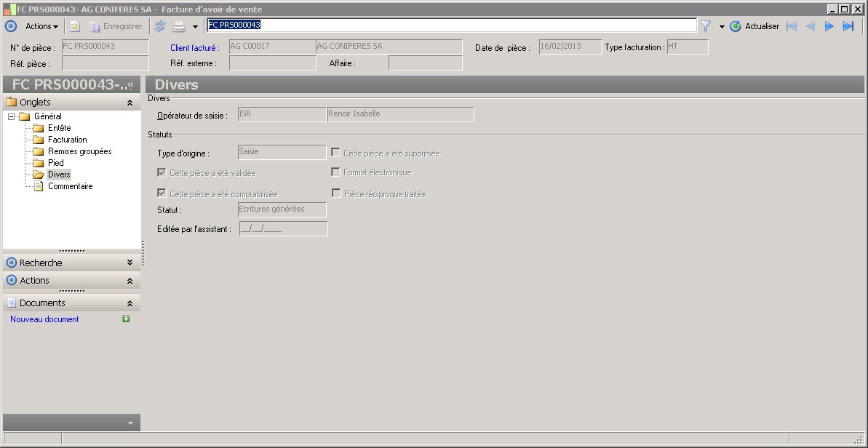Click the Enregistrer save button
The height and width of the screenshot is (448, 868).
pos(116,26)
